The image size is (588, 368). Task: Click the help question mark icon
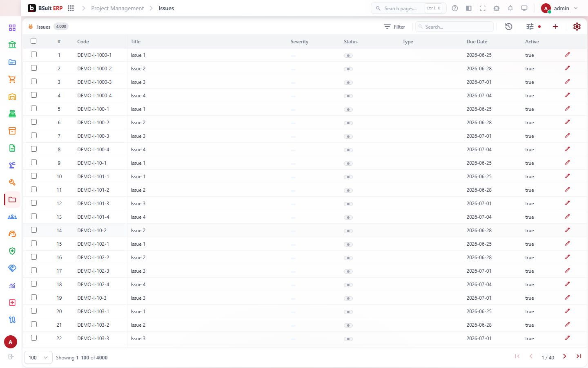point(455,8)
